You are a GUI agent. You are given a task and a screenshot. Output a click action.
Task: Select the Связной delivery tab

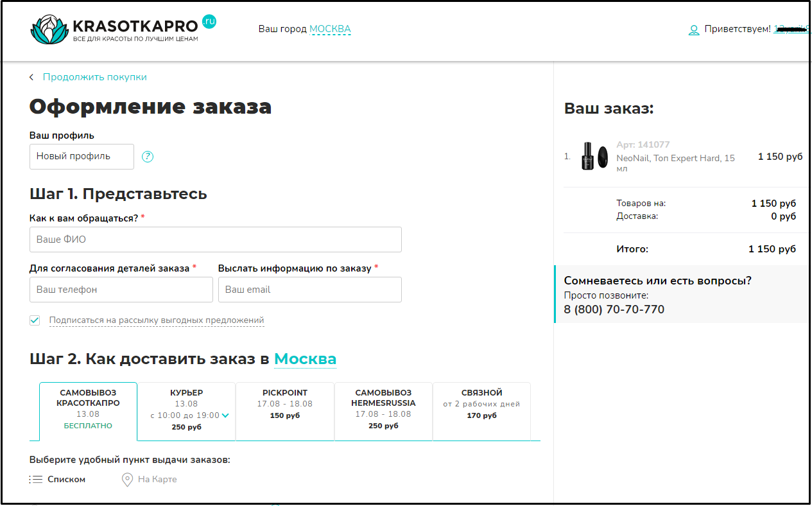pyautogui.click(x=482, y=411)
